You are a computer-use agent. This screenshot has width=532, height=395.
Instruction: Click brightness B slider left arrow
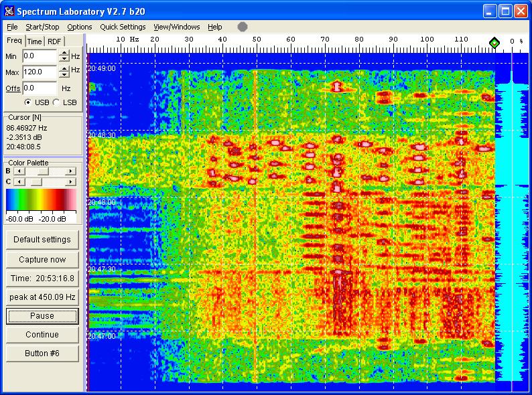pyautogui.click(x=19, y=171)
